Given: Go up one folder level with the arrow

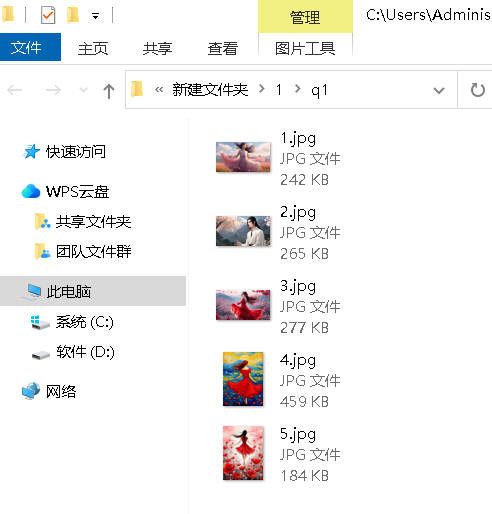Looking at the screenshot, I should point(109,90).
